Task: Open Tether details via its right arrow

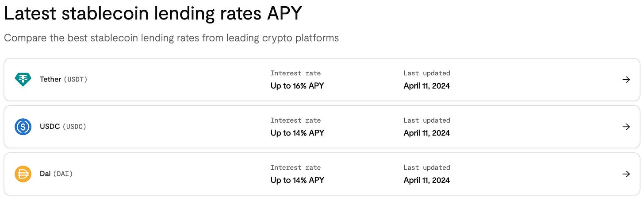Action: [x=626, y=80]
